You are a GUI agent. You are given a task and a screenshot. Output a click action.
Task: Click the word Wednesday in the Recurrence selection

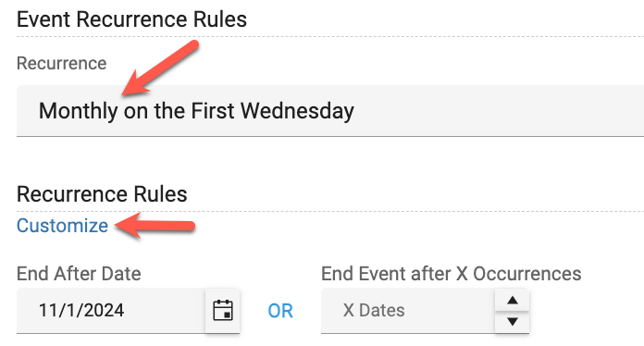297,111
